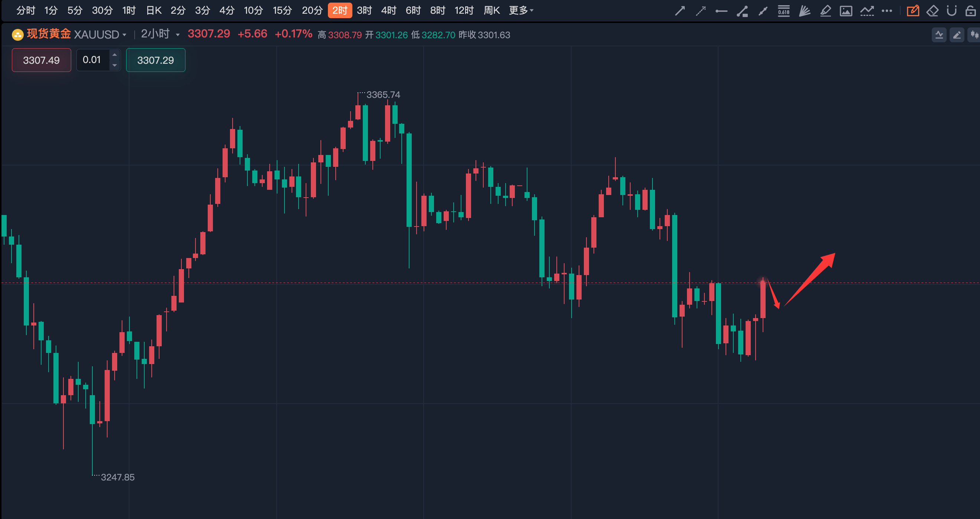980x519 pixels.
Task: Select the fan lines drawing tool
Action: point(804,11)
